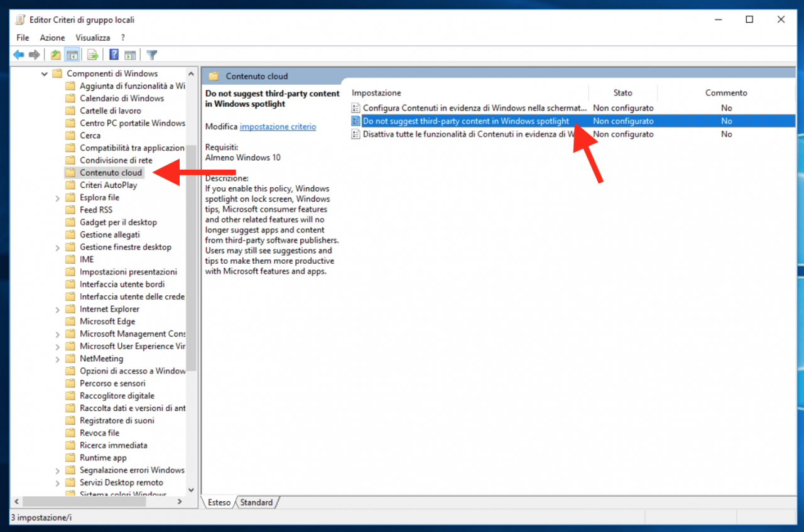Click the folder icon next to Microsoft Edge
This screenshot has width=804, height=532.
(70, 322)
